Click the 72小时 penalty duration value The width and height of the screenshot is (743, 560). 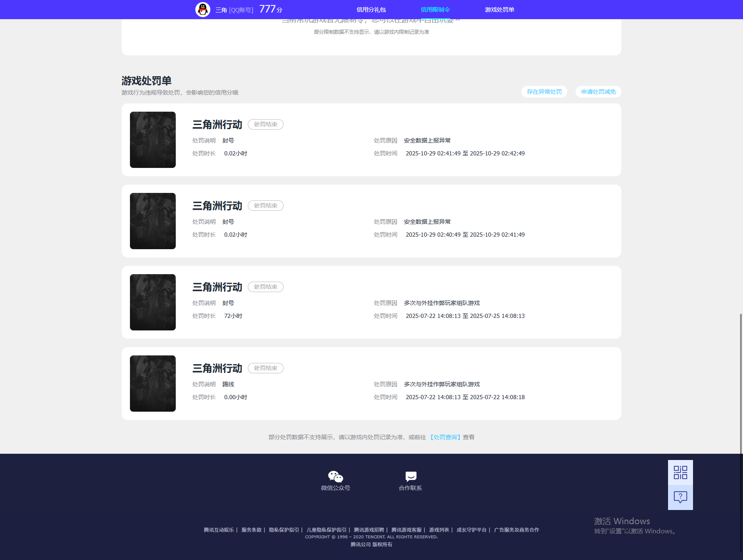[x=233, y=316]
